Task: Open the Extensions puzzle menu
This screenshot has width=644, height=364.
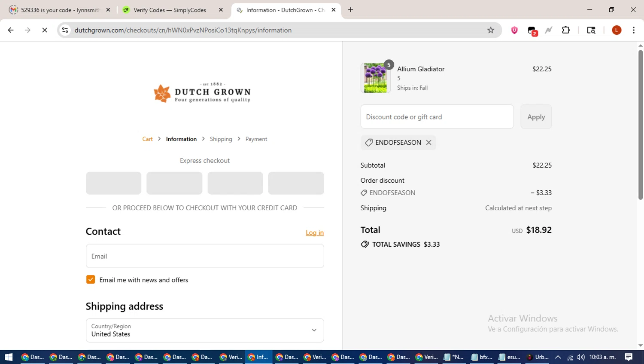Action: pos(566,30)
